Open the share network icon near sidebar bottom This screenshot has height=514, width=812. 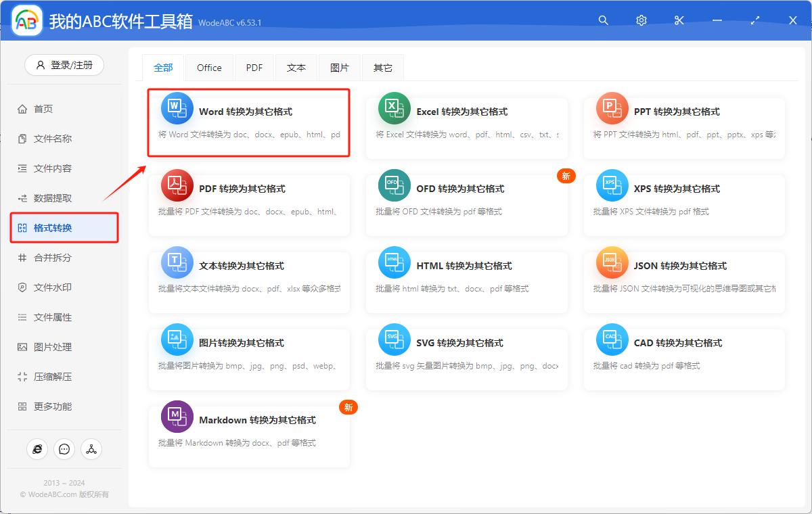(91, 448)
